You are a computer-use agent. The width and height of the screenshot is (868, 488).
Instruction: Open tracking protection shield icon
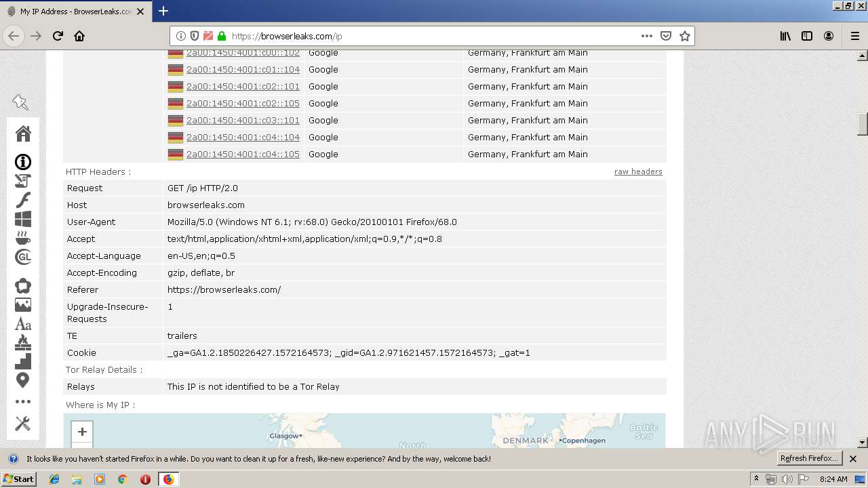[x=195, y=36]
